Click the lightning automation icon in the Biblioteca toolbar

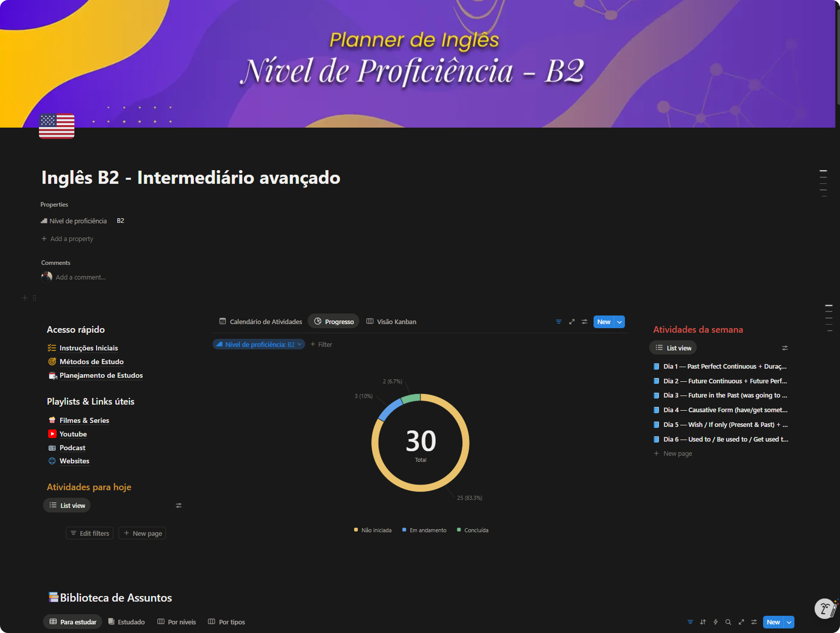(716, 622)
